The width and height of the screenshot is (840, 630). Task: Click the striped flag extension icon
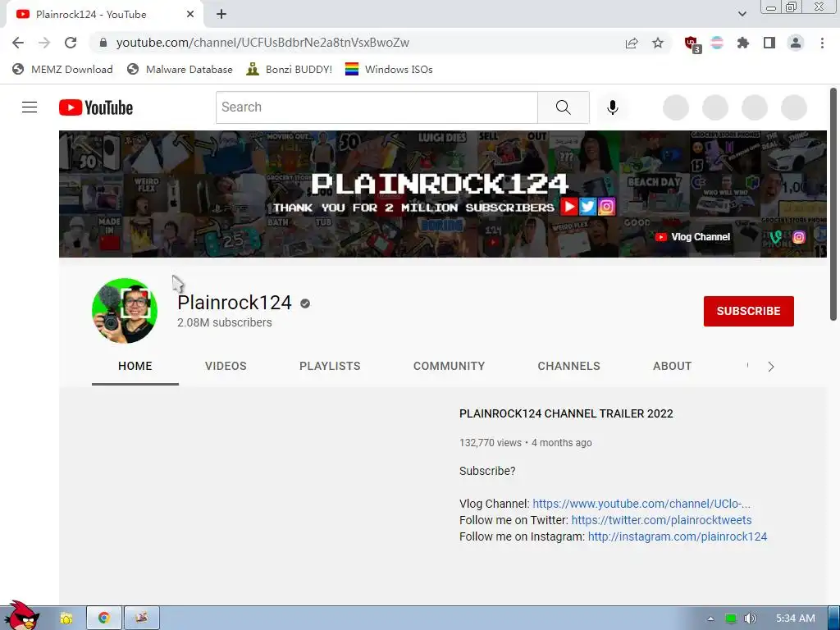[x=717, y=43]
